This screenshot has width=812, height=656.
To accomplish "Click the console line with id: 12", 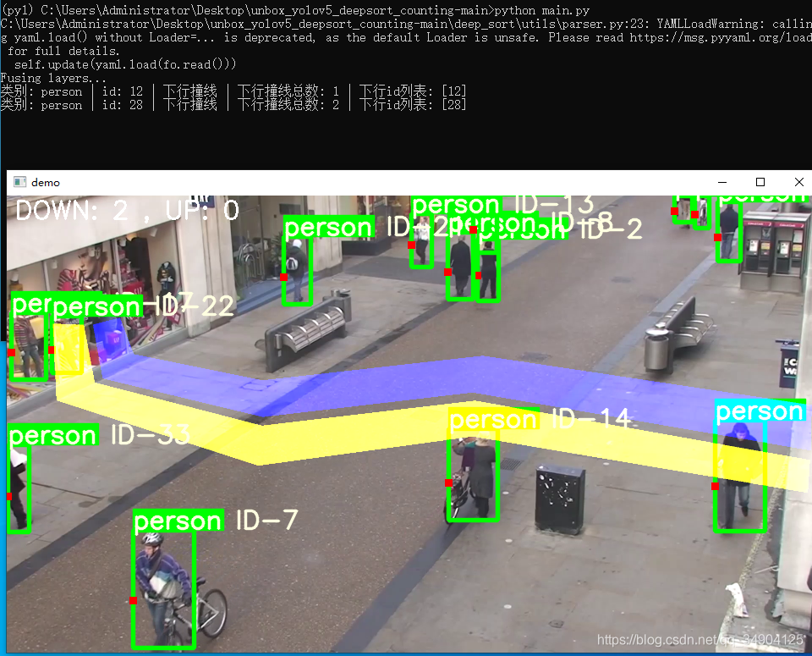I will point(233,91).
